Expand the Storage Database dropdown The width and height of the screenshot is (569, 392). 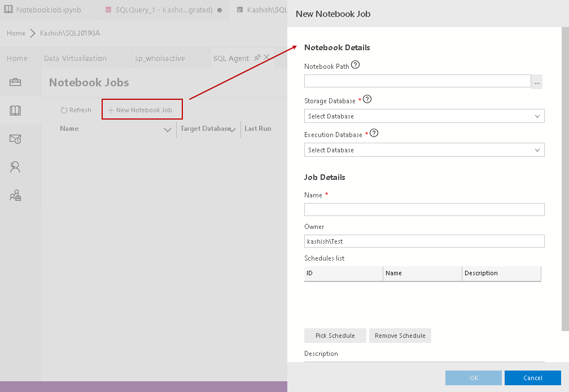424,116
